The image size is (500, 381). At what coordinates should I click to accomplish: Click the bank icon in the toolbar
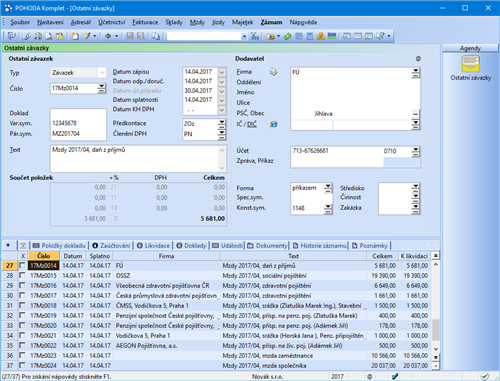click(x=332, y=35)
